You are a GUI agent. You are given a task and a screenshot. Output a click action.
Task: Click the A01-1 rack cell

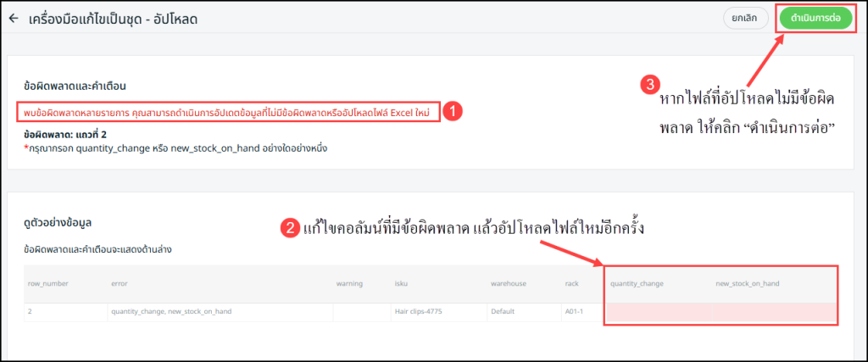click(574, 312)
